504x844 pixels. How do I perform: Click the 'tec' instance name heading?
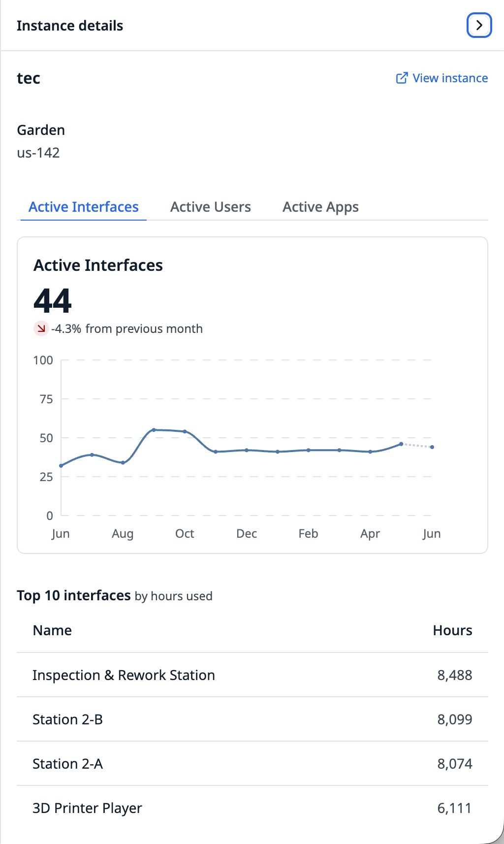29,78
